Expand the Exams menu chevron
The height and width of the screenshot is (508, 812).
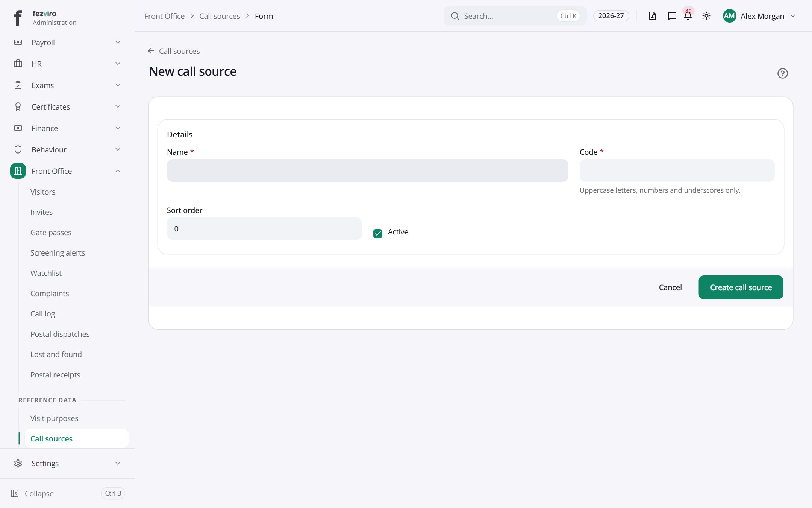tap(118, 85)
